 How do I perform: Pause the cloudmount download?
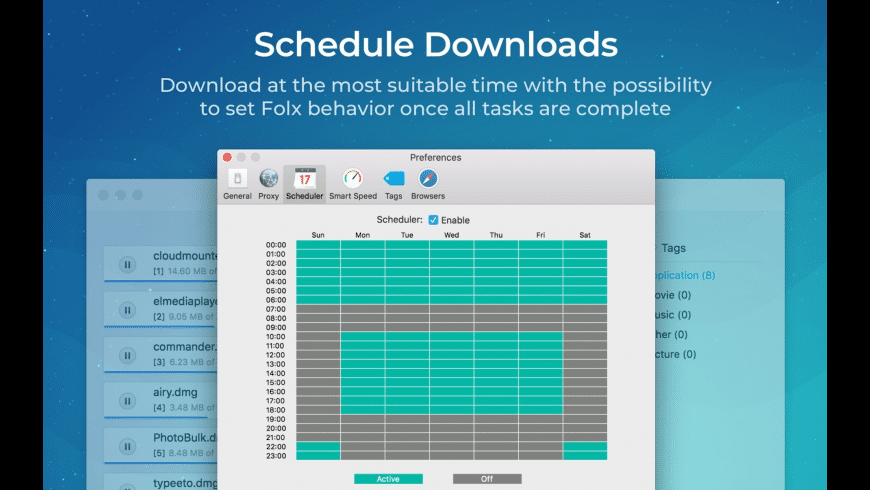[x=127, y=265]
